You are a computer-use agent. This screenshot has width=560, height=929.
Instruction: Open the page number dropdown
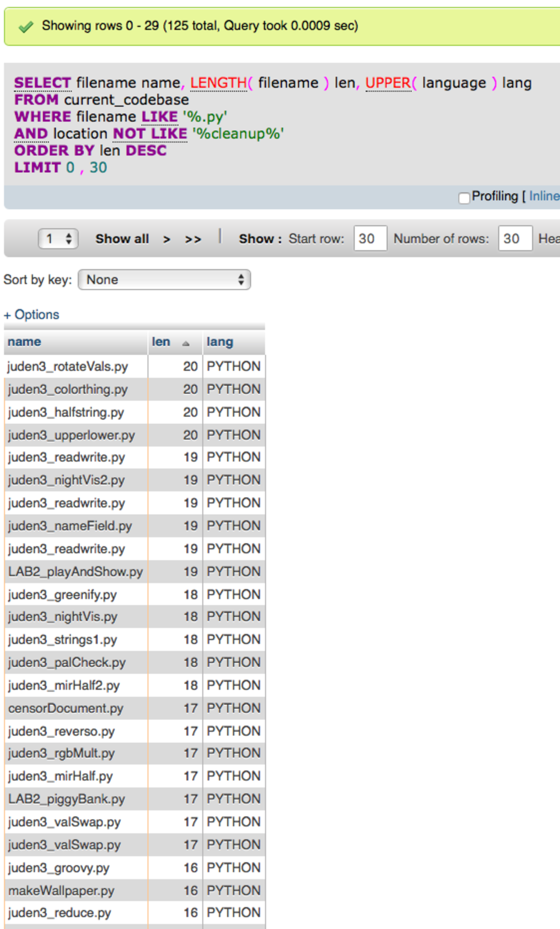[58, 239]
